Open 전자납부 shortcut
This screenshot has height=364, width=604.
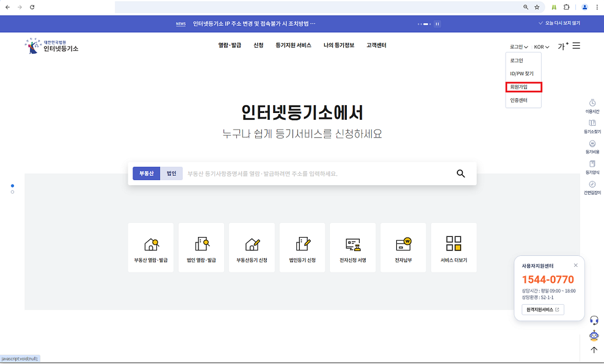(403, 248)
